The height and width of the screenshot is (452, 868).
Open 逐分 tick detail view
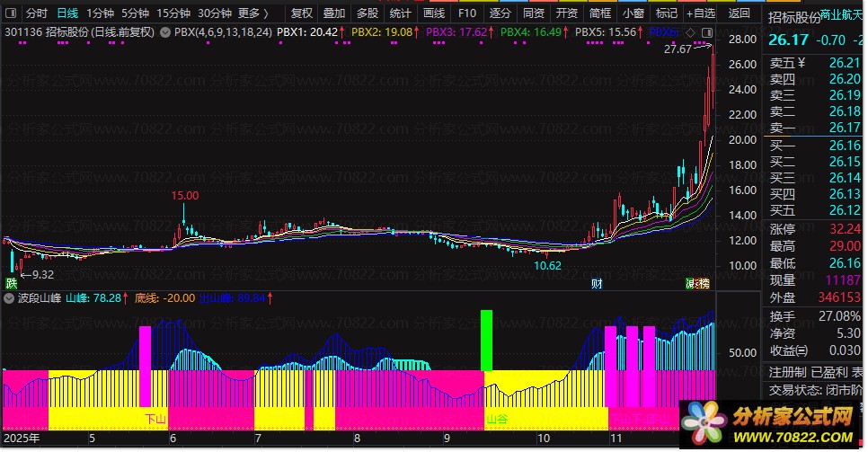pyautogui.click(x=500, y=13)
